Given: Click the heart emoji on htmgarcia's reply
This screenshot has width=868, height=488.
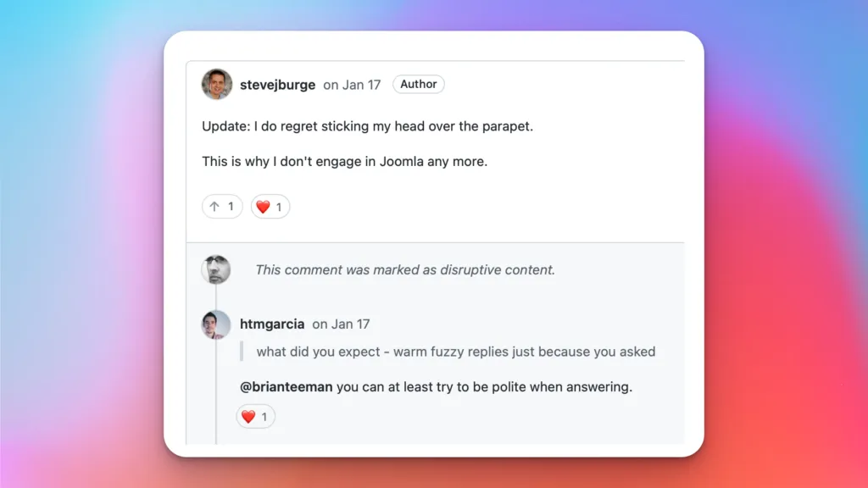Looking at the screenshot, I should point(248,416).
